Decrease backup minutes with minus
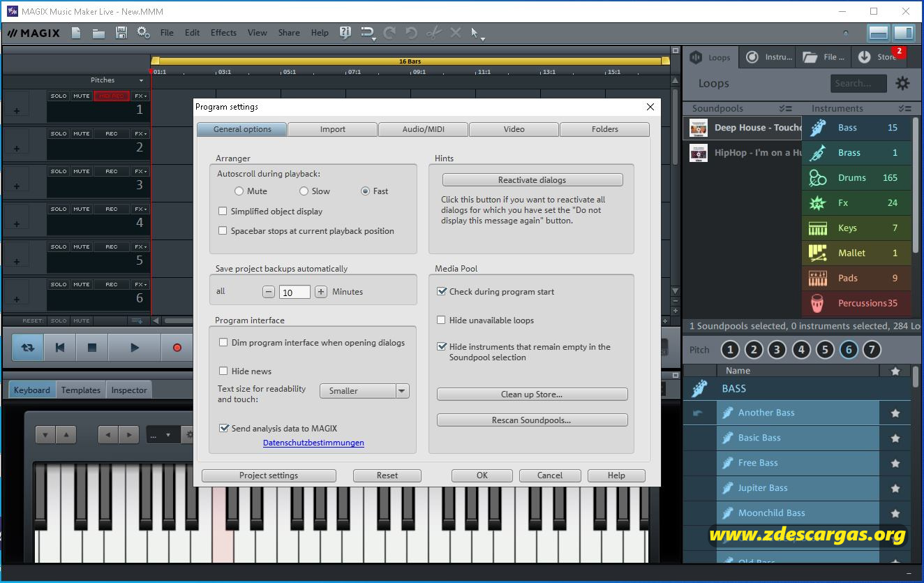The width and height of the screenshot is (924, 583). [x=269, y=292]
